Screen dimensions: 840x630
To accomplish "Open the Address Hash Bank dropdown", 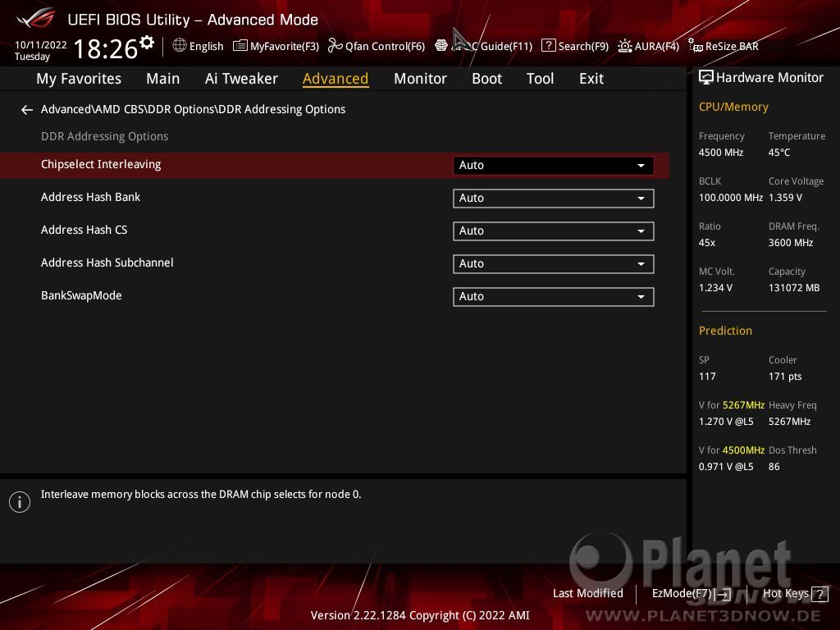I will (x=554, y=199).
